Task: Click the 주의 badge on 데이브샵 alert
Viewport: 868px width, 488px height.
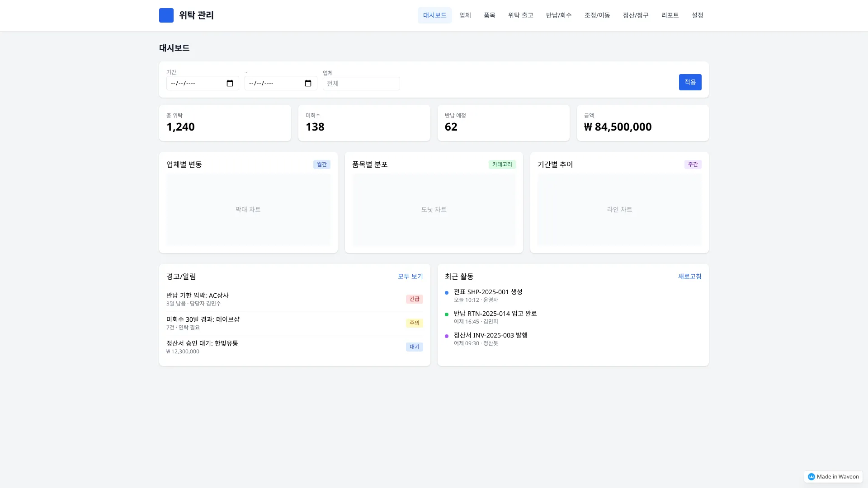Action: (x=414, y=323)
